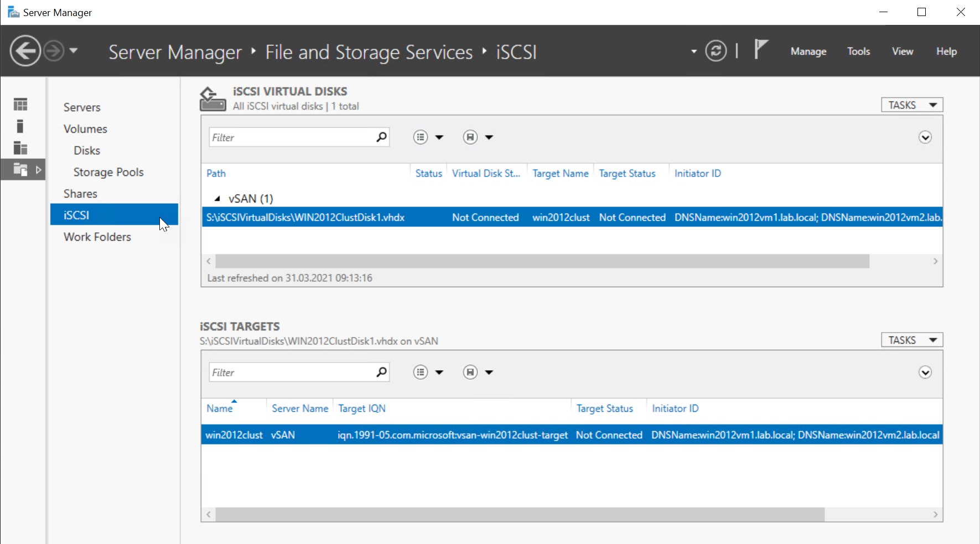980x544 pixels.
Task: Click the virtual disks Filter field
Action: [292, 137]
